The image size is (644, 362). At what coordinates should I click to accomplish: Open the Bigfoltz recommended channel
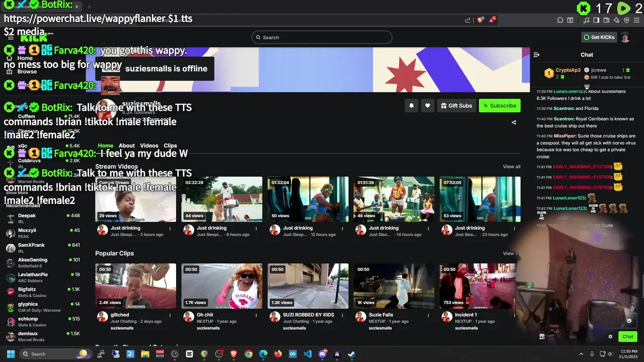pyautogui.click(x=43, y=292)
